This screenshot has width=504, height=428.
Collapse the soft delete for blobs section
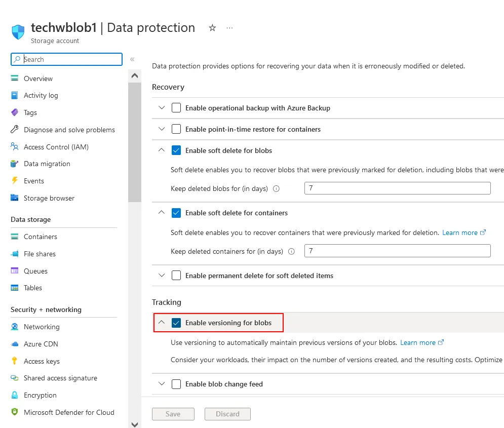(162, 150)
